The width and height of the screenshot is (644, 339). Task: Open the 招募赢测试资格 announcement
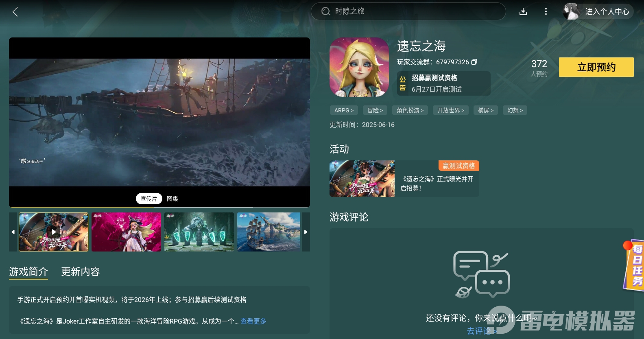coord(444,83)
